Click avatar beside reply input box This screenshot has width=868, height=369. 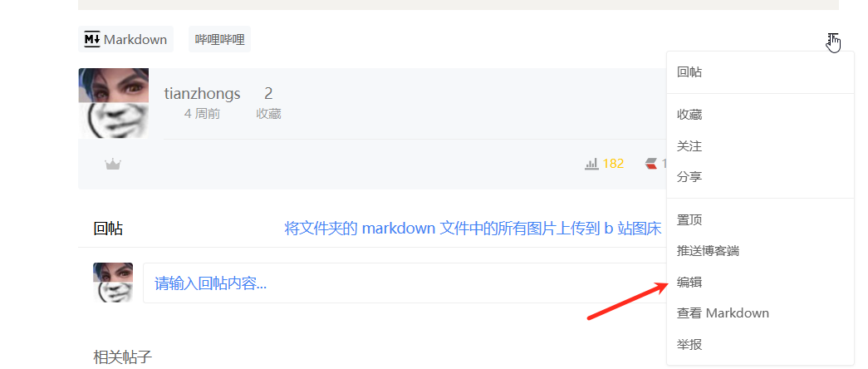coord(113,283)
